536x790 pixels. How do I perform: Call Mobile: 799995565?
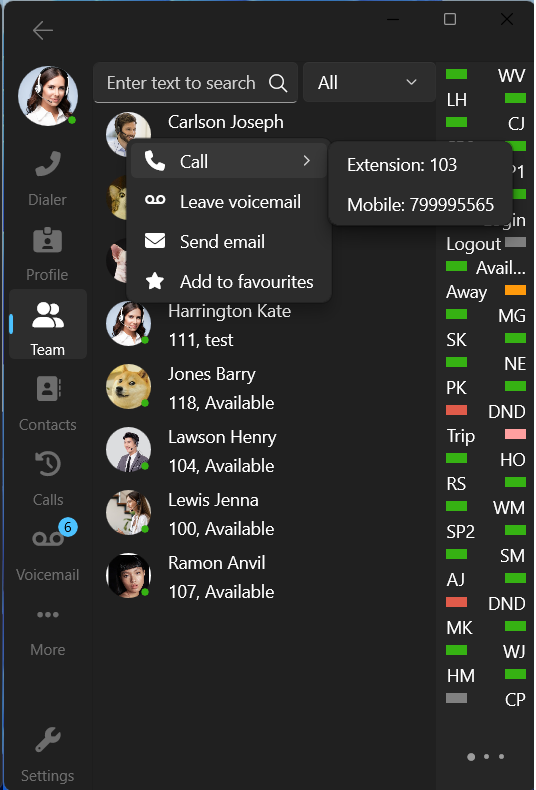(x=421, y=205)
